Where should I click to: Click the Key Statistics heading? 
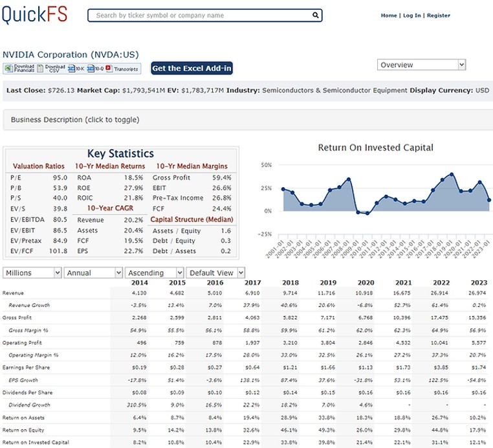click(x=121, y=153)
